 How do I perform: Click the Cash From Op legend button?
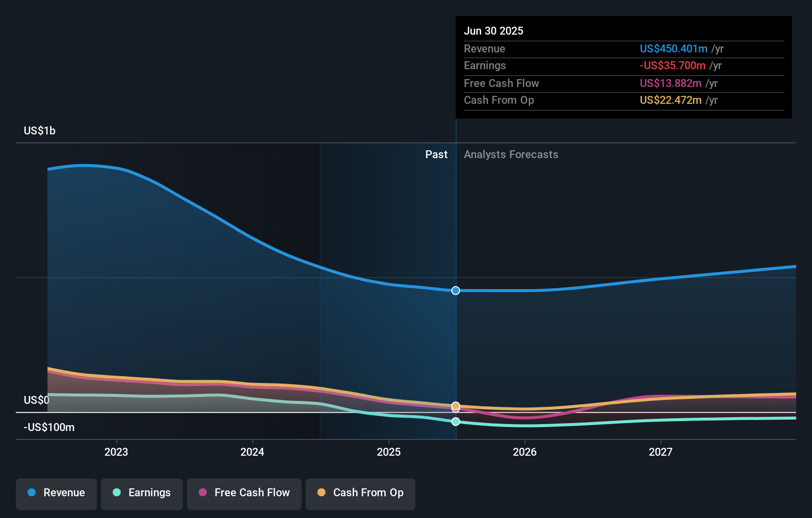tap(360, 493)
